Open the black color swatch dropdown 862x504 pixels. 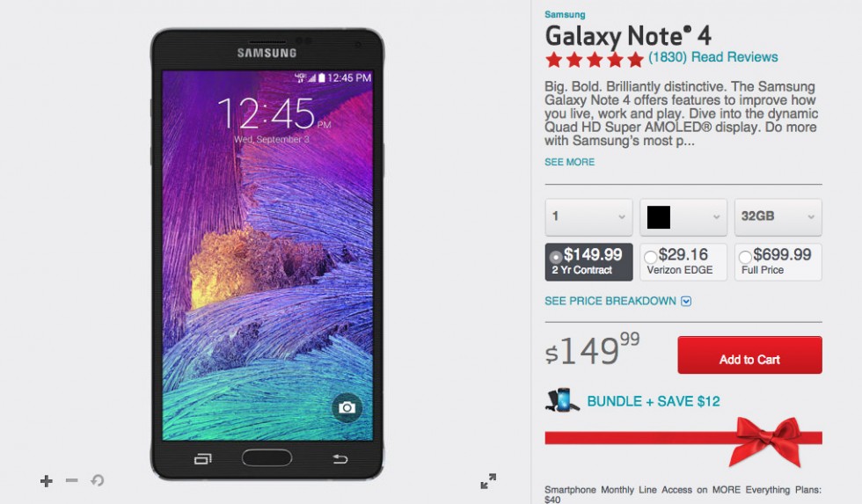click(x=683, y=216)
